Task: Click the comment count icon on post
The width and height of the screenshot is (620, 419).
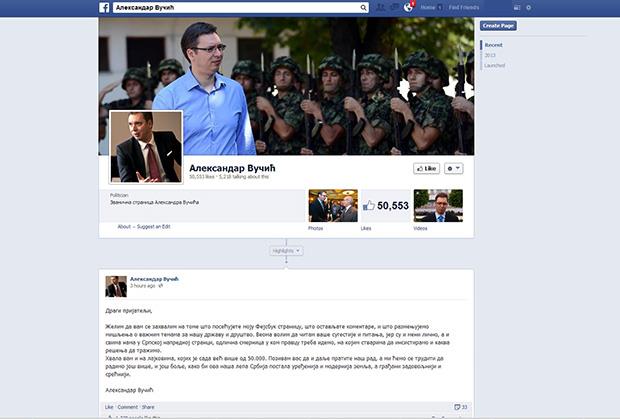Action: click(461, 407)
